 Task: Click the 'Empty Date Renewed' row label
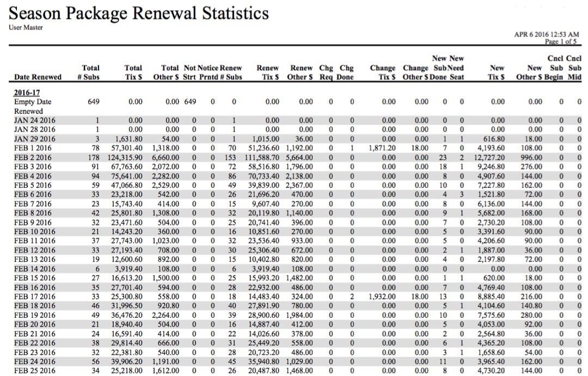click(x=33, y=107)
